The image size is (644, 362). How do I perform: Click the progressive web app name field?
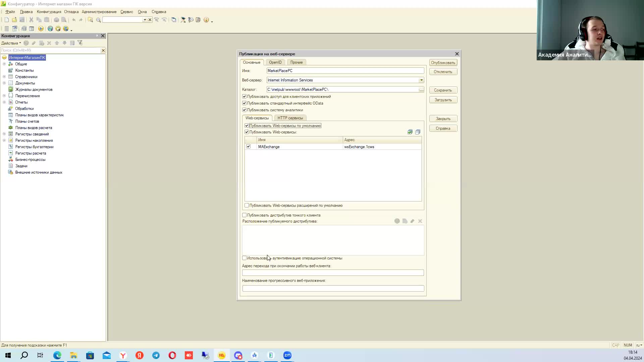point(333,289)
